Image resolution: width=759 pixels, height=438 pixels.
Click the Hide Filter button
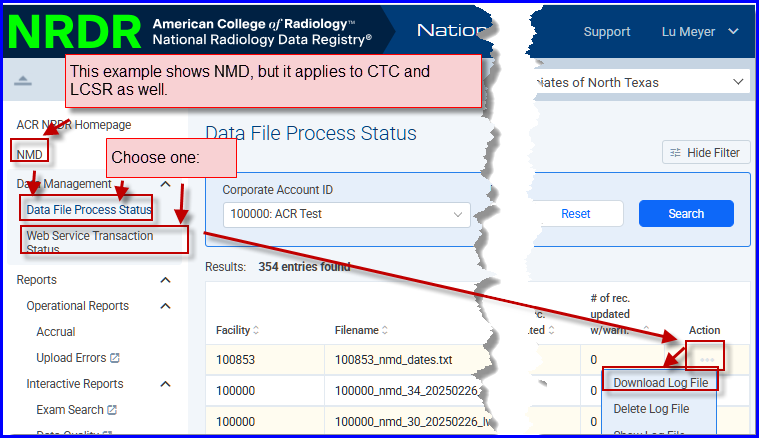click(x=706, y=153)
